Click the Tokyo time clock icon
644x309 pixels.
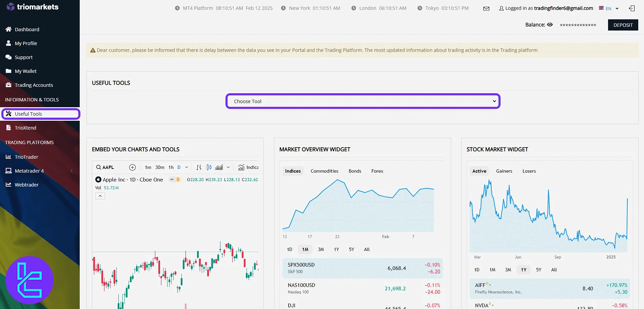point(420,8)
